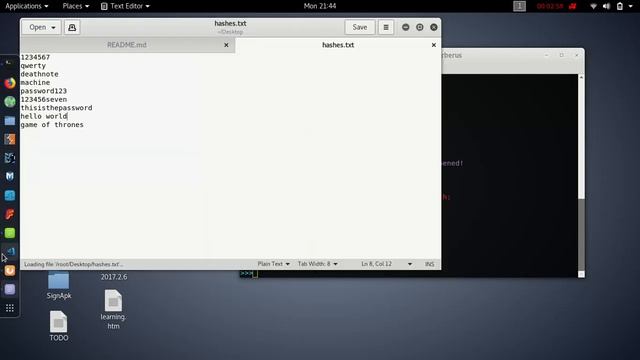Screen dimensions: 640x360
Task: Open the purple square dock icon
Action: click(x=10, y=289)
